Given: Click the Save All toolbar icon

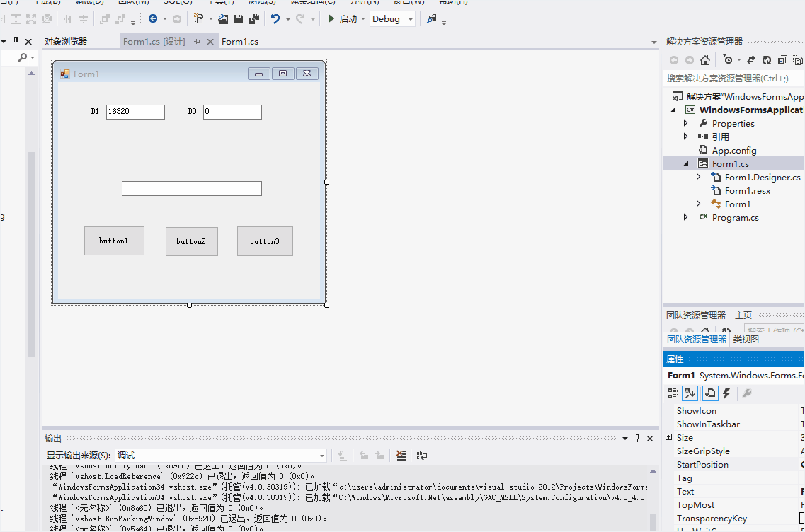Looking at the screenshot, I should coord(253,19).
